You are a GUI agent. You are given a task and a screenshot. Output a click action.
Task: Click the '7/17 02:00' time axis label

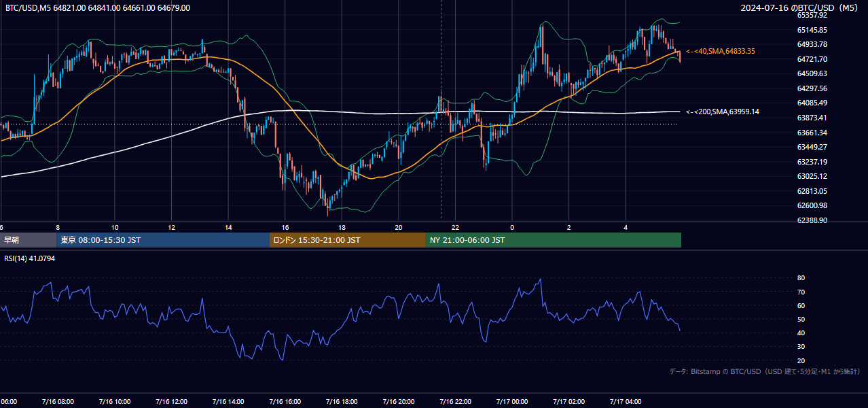tap(569, 401)
